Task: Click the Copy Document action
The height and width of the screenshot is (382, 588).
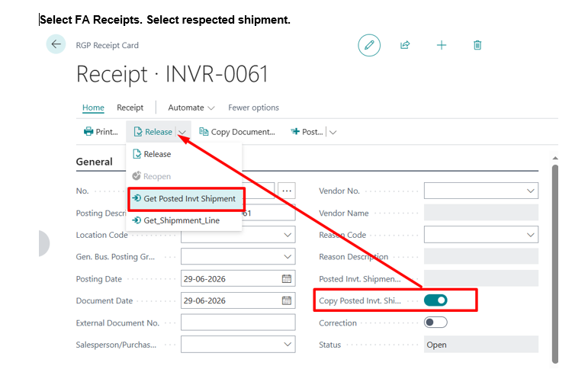Action: click(237, 132)
